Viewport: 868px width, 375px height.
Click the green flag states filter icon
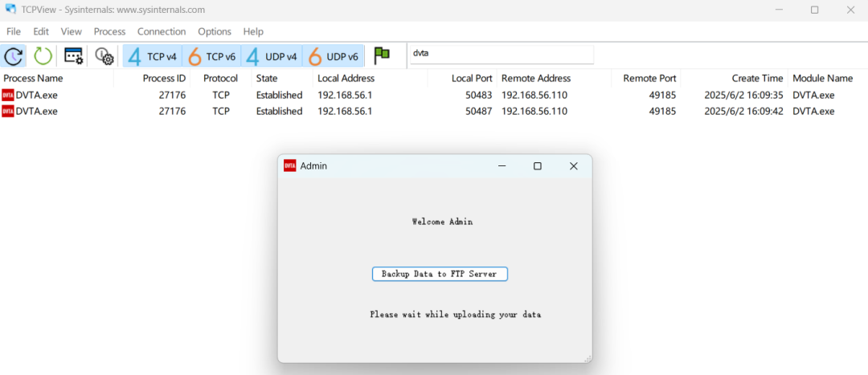382,55
